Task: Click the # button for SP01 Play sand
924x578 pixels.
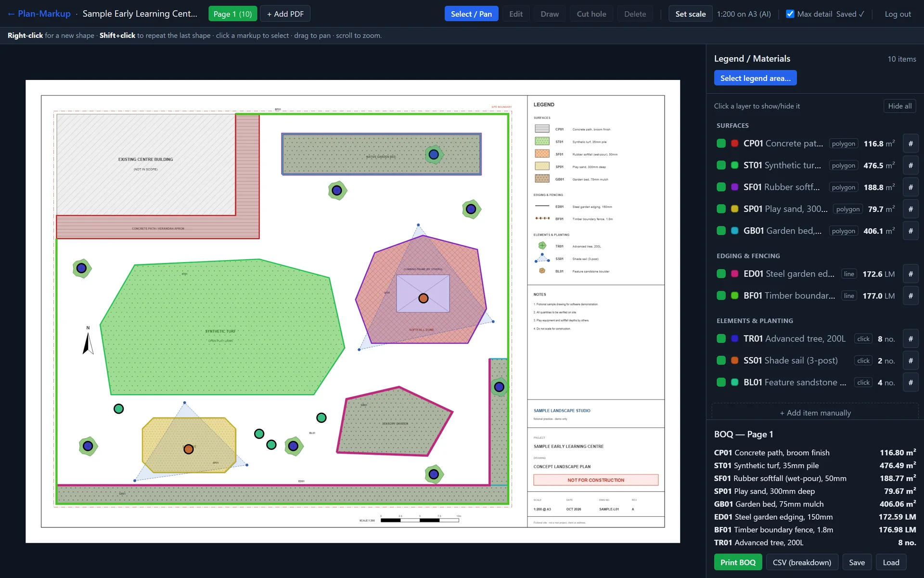Action: [910, 209]
